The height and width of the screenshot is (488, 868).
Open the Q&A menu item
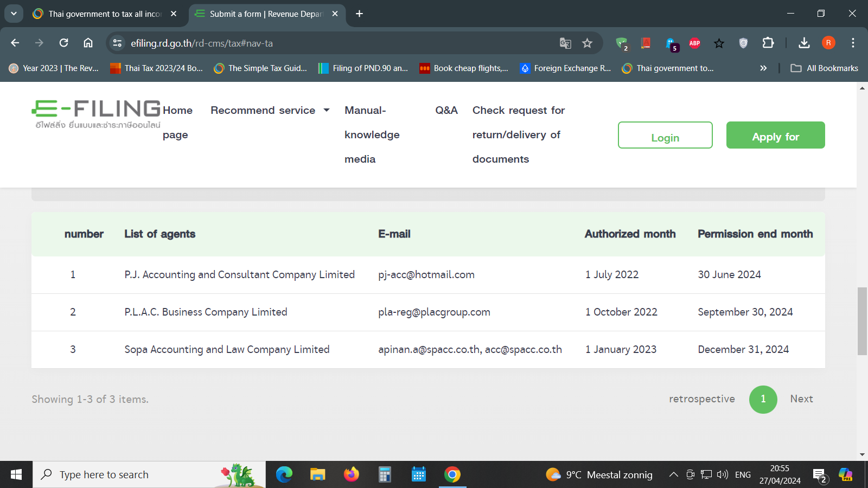tap(446, 110)
